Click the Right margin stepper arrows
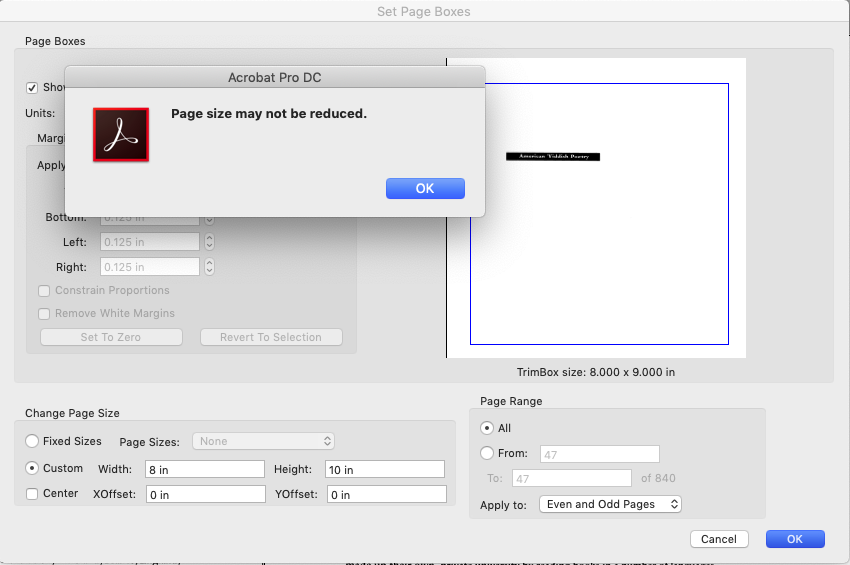The width and height of the screenshot is (850, 565). click(x=209, y=267)
